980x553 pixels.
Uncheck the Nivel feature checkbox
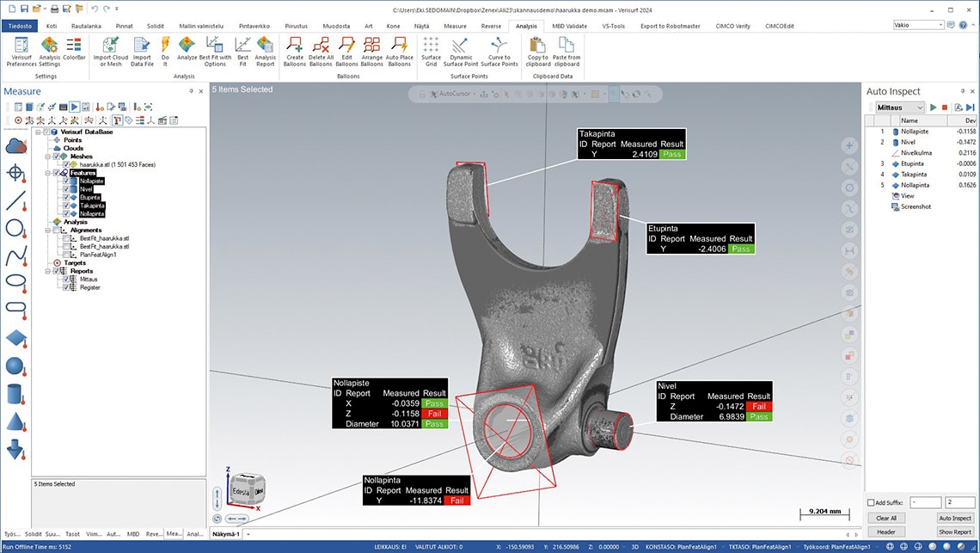65,189
